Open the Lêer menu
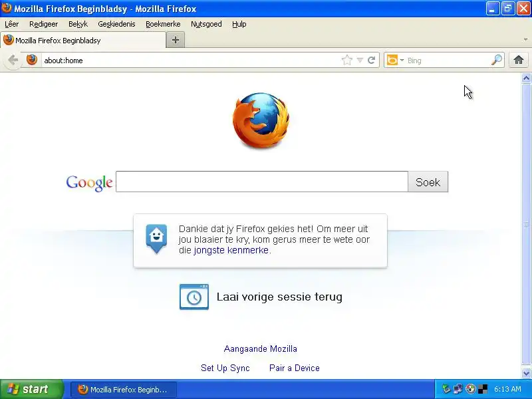The width and height of the screenshot is (532, 399). pos(12,24)
